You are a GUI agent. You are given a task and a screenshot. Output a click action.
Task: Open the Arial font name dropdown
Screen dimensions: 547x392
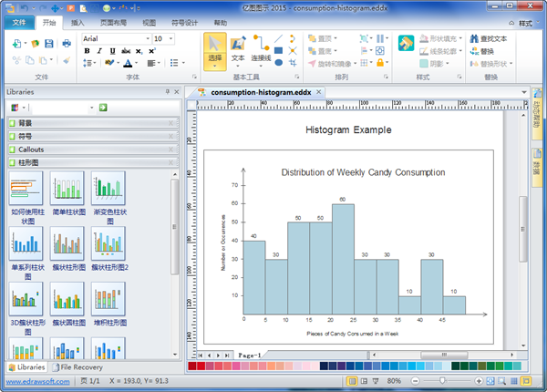148,38
